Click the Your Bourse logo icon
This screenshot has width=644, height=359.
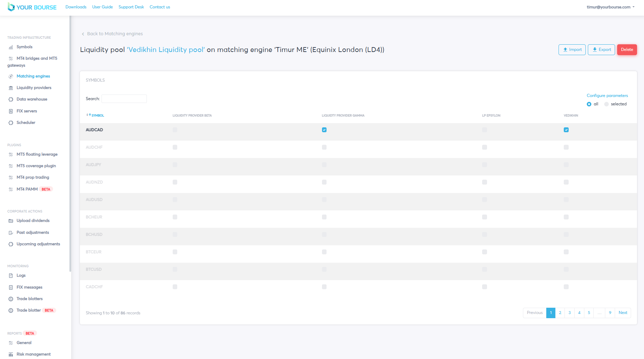point(11,7)
